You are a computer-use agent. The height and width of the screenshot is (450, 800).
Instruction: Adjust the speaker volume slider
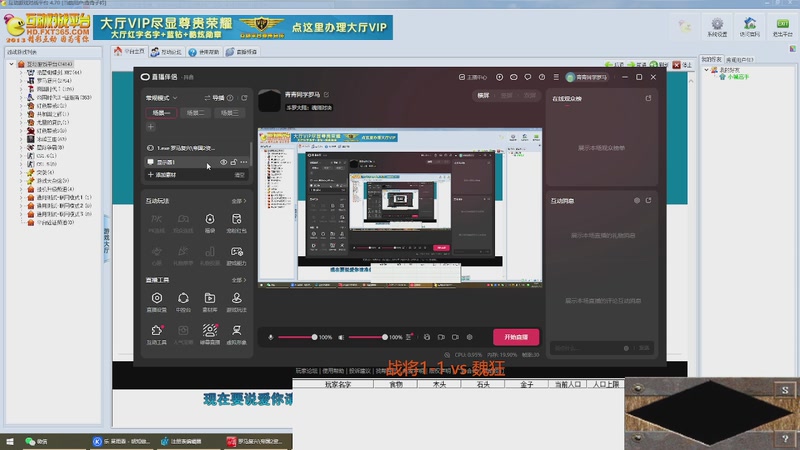(x=368, y=337)
